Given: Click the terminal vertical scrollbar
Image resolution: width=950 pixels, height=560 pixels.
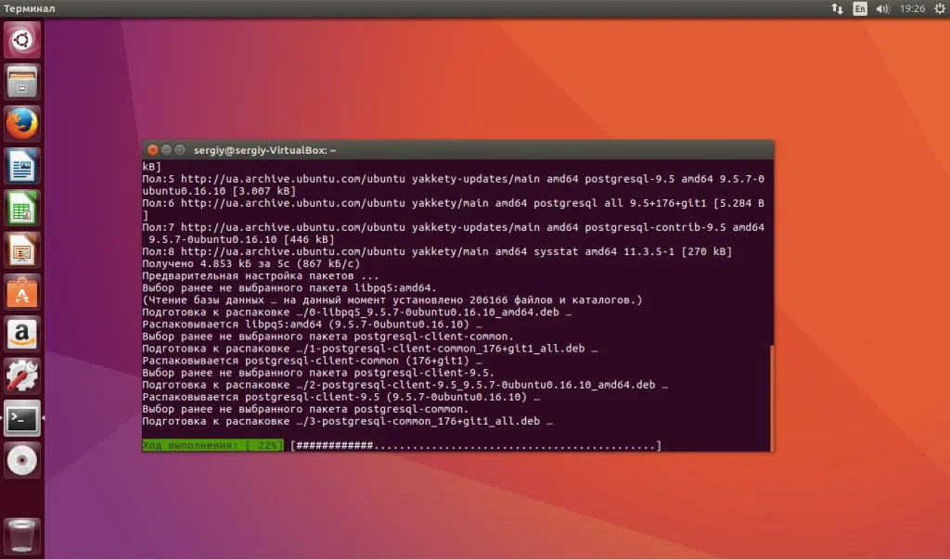Looking at the screenshot, I should (771, 398).
